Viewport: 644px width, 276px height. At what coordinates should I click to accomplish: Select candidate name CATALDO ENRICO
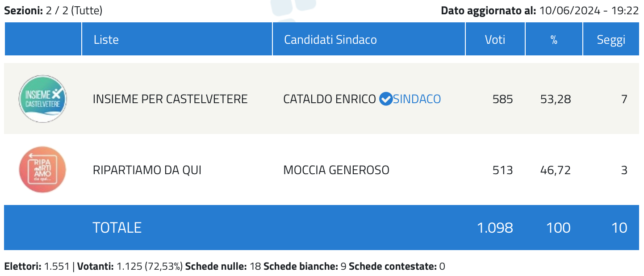(330, 99)
